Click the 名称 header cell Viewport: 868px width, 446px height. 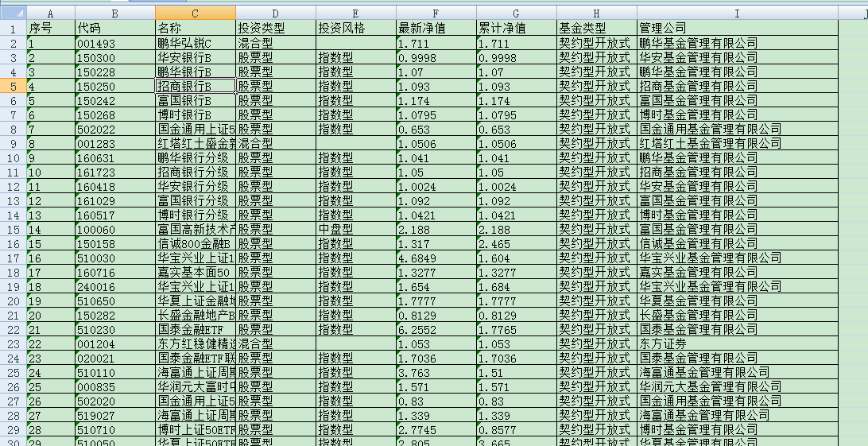click(x=196, y=28)
